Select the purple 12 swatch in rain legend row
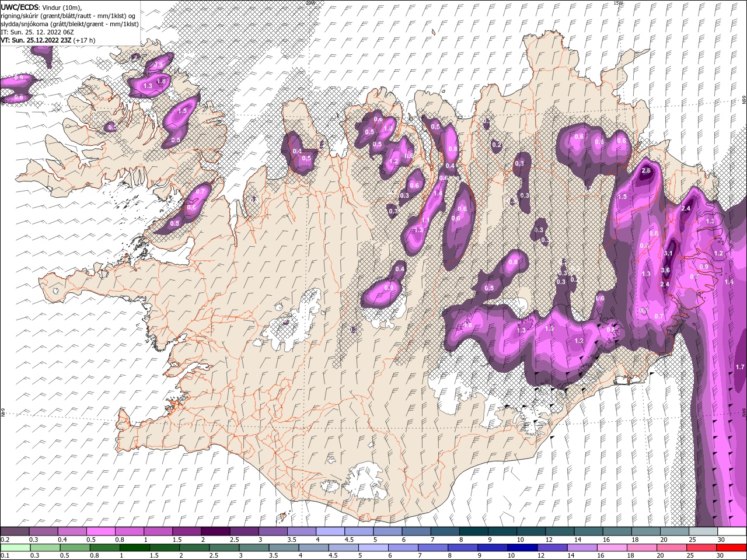Screen dimensions: 747x560 coord(552,548)
